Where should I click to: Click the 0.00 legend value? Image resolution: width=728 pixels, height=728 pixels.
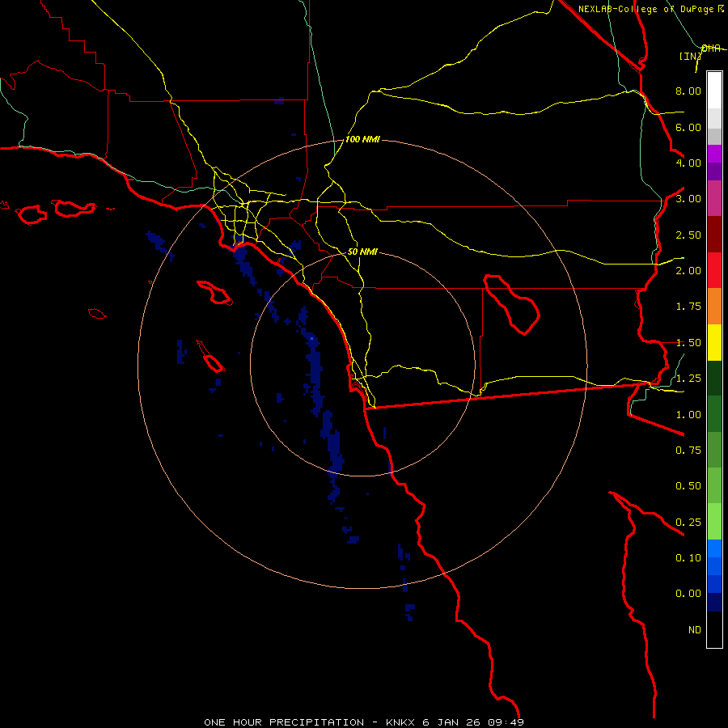[688, 594]
